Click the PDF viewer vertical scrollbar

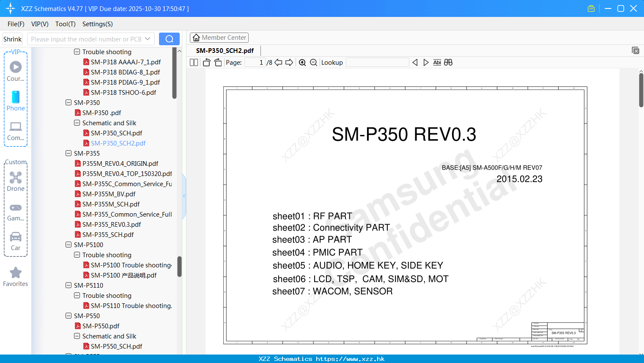tap(641, 90)
